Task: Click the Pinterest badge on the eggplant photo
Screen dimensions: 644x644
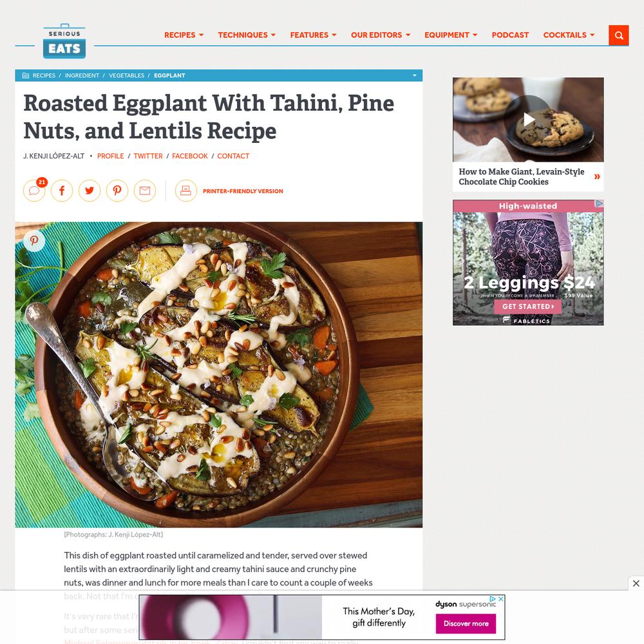Action: pos(34,241)
